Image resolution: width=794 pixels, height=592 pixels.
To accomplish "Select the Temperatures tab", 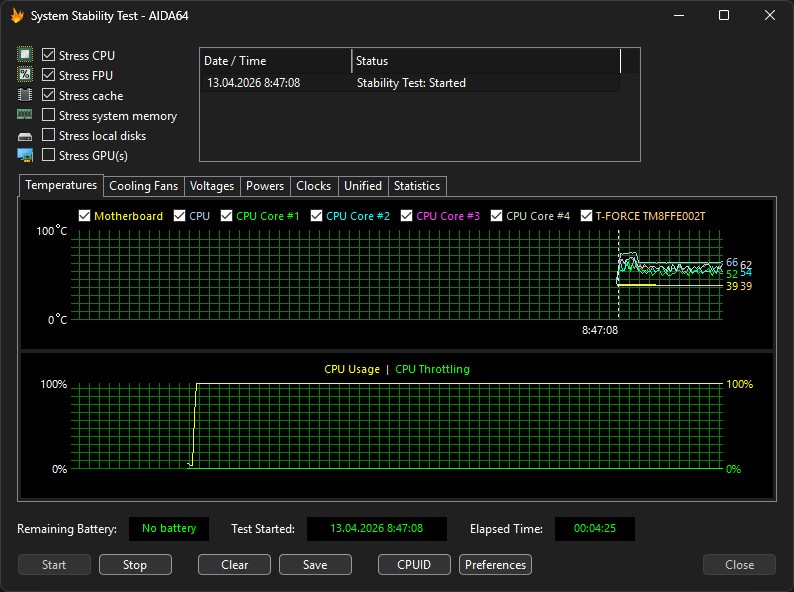I will tap(61, 185).
